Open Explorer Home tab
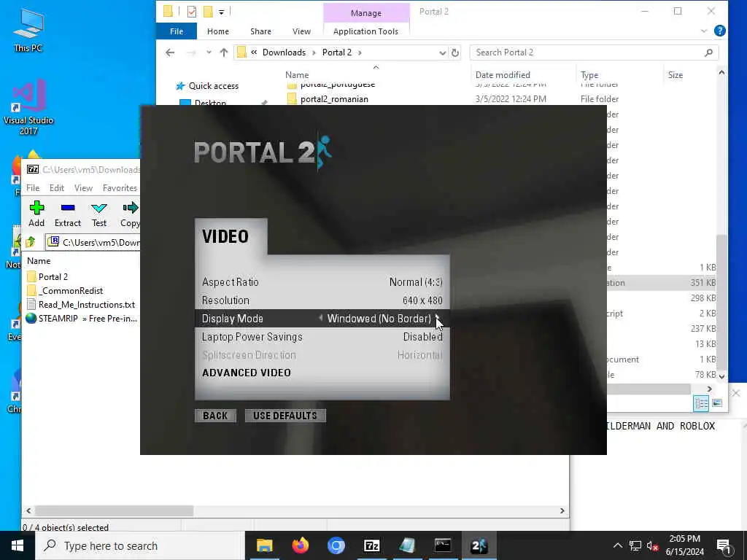The image size is (747, 560). [217, 31]
